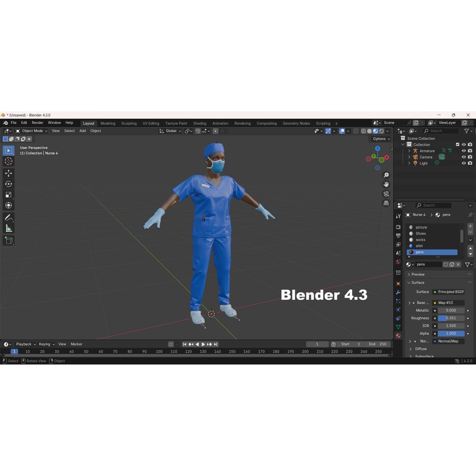Pick the Scale tool in toolbar
476x476 pixels.
tap(8, 195)
